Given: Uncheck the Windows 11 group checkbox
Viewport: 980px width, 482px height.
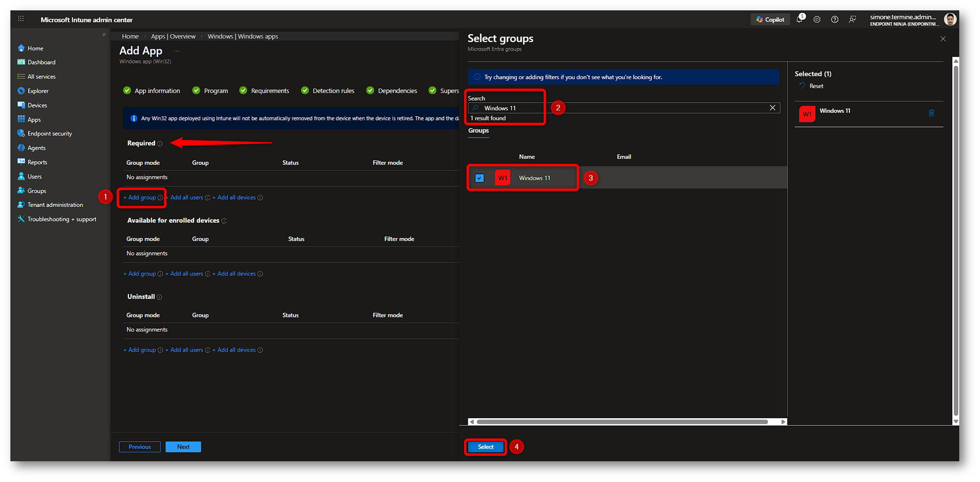Looking at the screenshot, I should click(x=480, y=178).
